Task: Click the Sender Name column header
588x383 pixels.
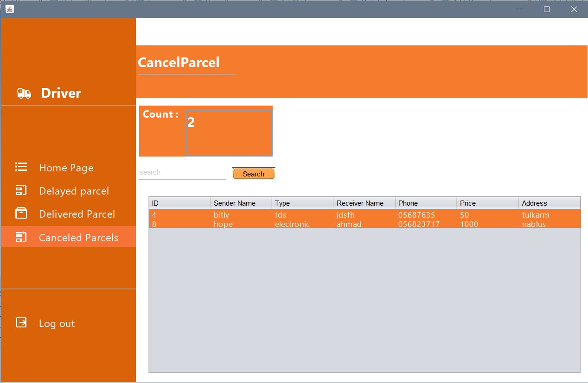Action: pyautogui.click(x=241, y=203)
